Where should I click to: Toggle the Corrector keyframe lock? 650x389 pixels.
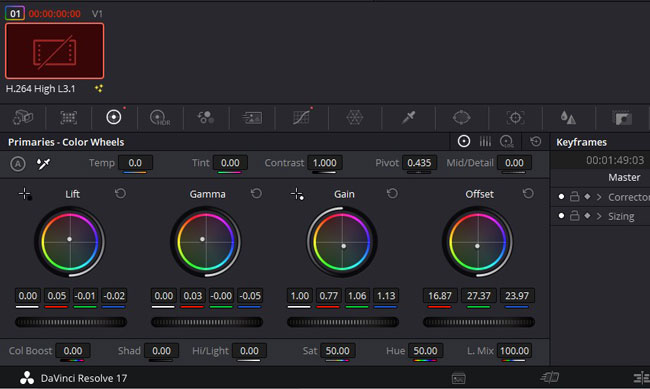tap(575, 197)
